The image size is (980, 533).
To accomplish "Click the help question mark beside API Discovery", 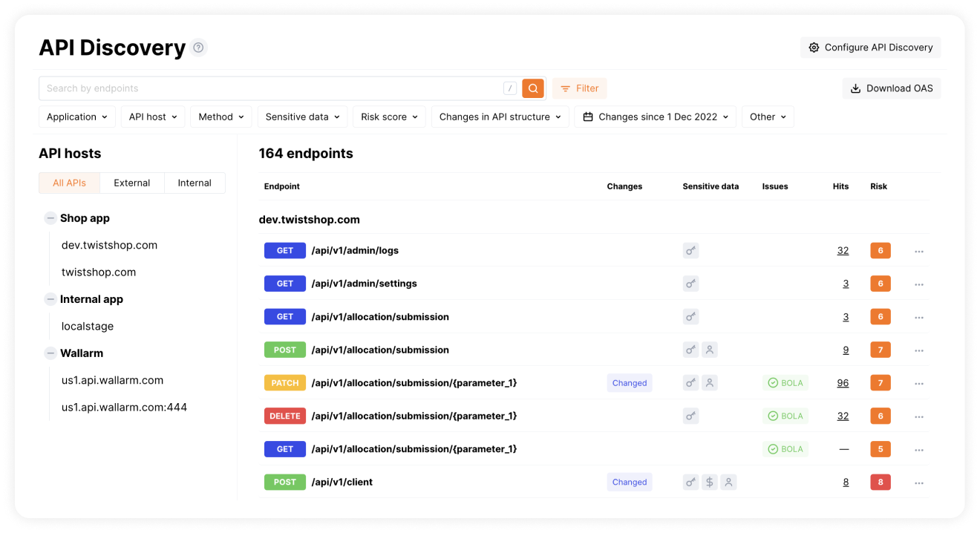I will 198,48.
